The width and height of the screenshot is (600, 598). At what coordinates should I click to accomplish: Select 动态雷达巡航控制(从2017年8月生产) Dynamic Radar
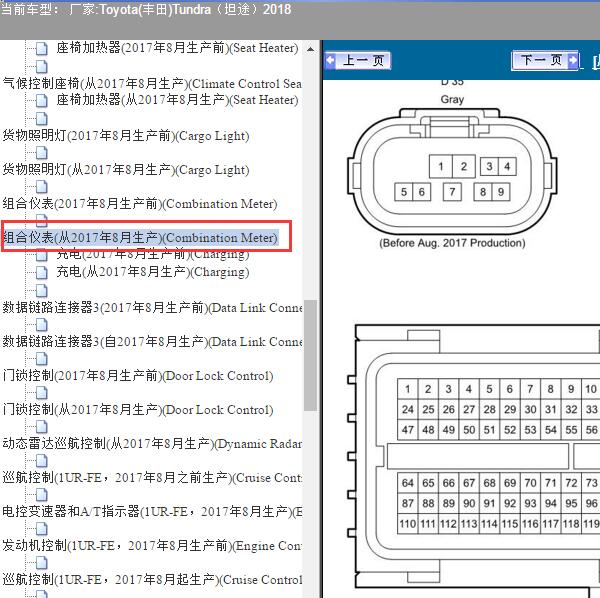[152, 444]
